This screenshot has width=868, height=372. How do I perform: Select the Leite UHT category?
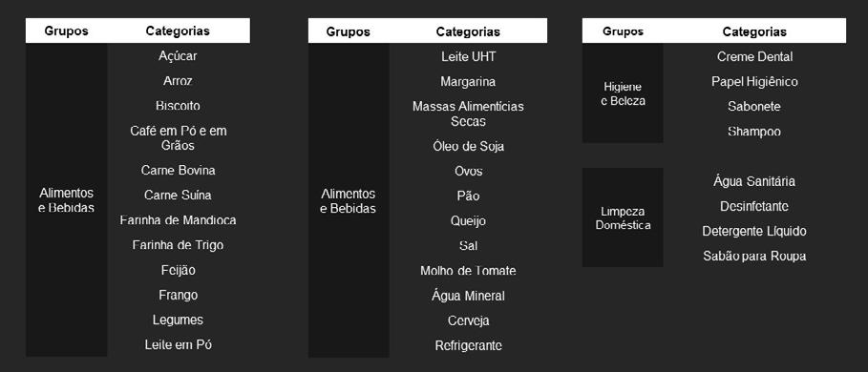pyautogui.click(x=468, y=57)
